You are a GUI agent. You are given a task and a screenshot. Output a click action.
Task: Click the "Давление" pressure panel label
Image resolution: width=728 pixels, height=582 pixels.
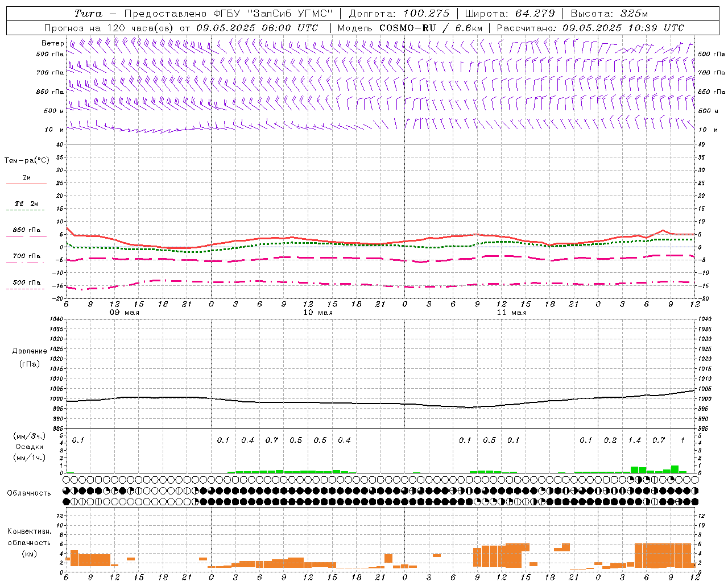click(30, 351)
